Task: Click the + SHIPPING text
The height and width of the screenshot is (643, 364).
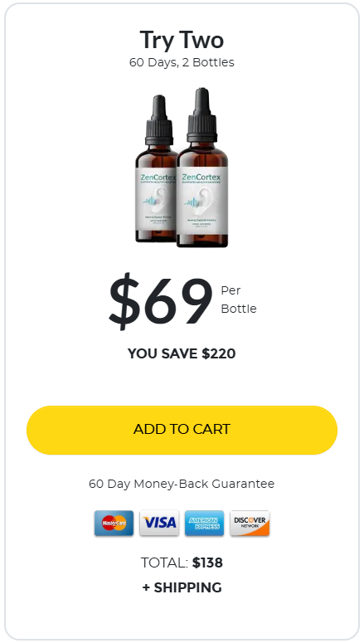Action: click(x=182, y=587)
